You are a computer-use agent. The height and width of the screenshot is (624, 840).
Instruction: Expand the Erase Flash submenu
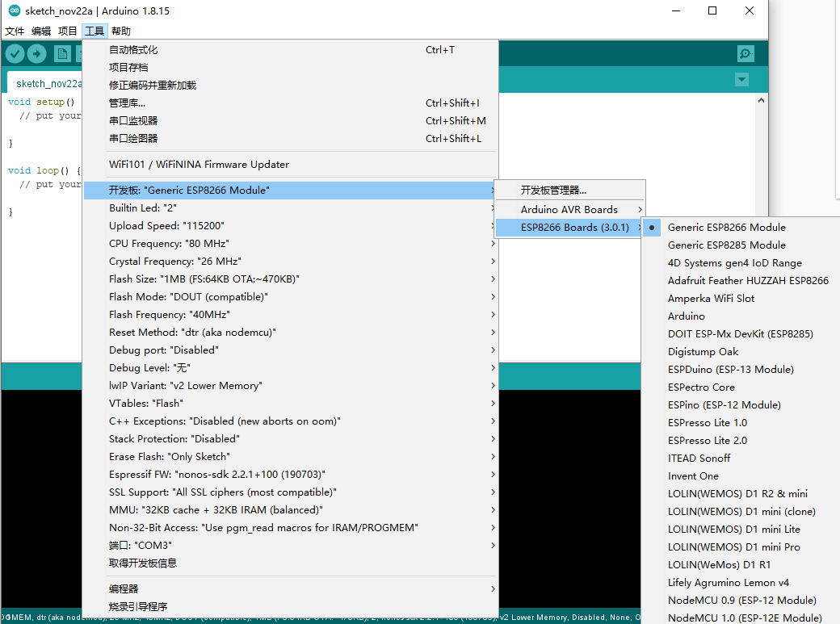[291, 456]
